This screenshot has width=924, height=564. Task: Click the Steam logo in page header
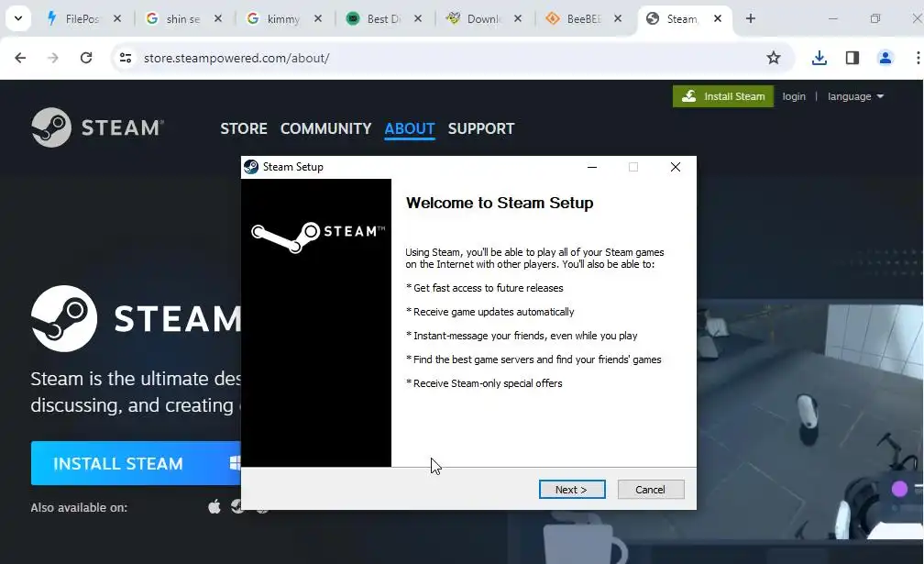[98, 127]
